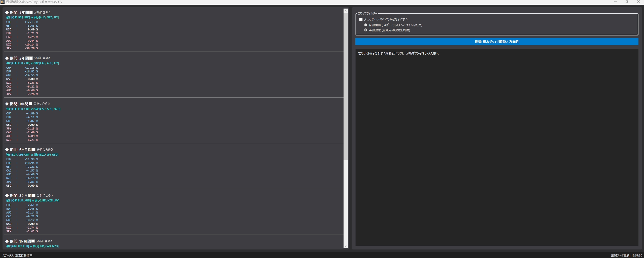Viewport: 644px width, 258px height.
Task: Click the CAD +4.57 % row
Action: pos(22,170)
